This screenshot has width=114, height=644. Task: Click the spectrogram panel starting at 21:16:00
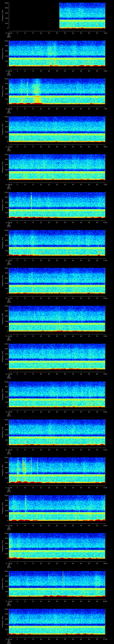click(x=57, y=470)
